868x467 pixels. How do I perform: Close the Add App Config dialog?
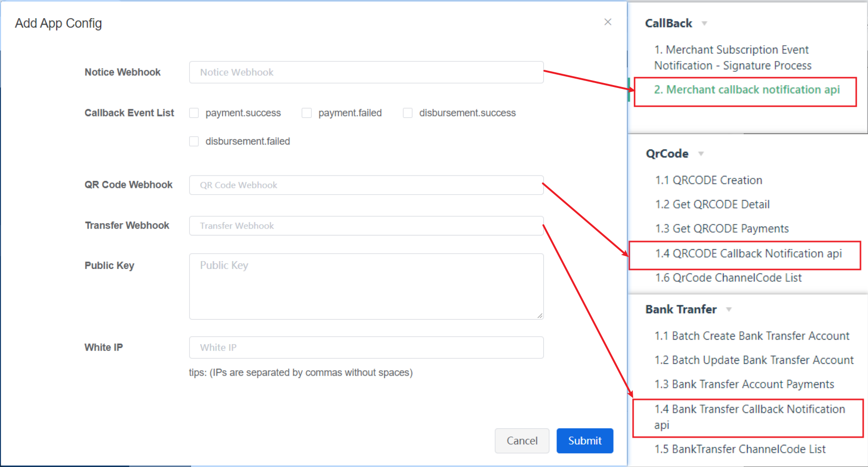click(x=608, y=22)
